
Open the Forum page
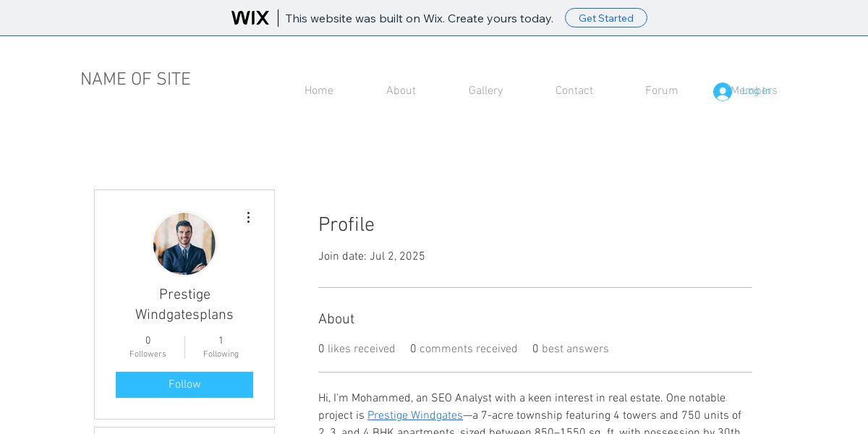pyautogui.click(x=662, y=91)
